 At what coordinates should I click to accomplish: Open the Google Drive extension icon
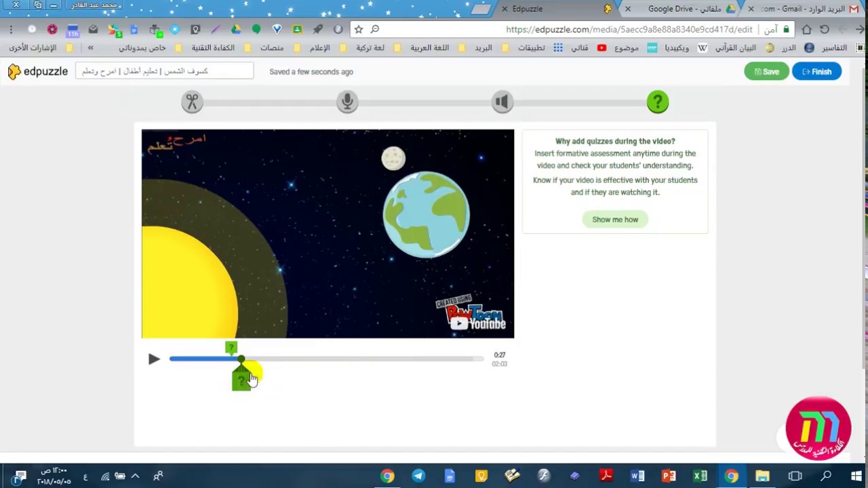[x=236, y=29]
